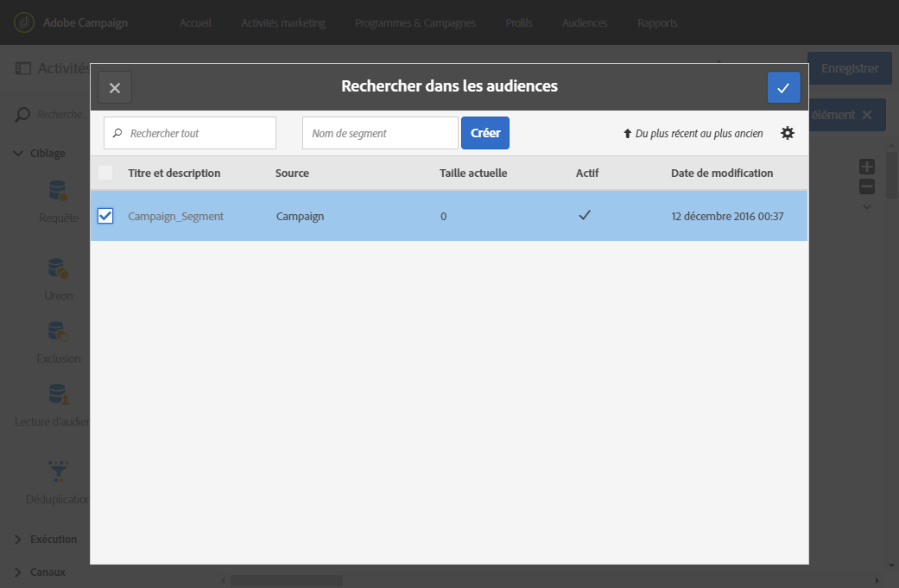Click the Créer button
This screenshot has width=899, height=588.
(x=485, y=133)
